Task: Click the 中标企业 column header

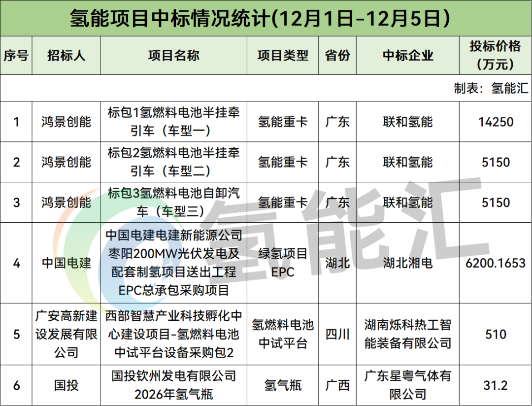Action: [x=408, y=55]
